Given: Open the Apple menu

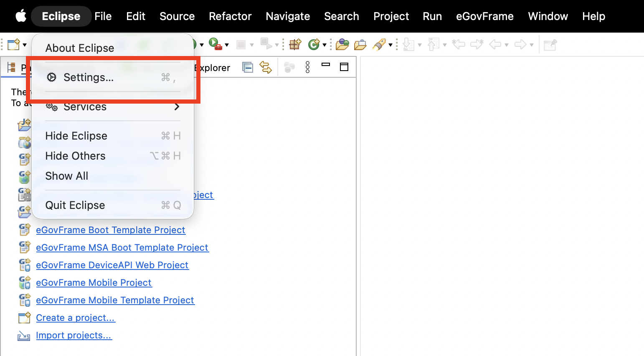Looking at the screenshot, I should click(x=21, y=16).
